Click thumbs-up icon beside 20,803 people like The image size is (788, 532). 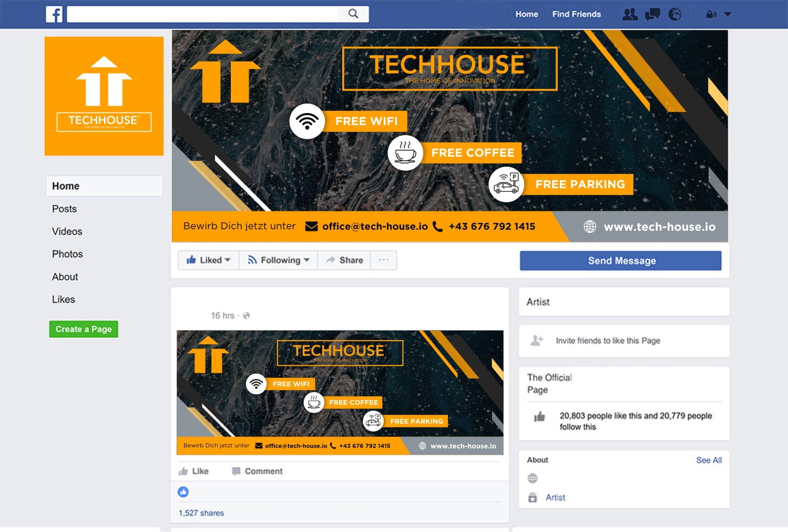pos(539,417)
